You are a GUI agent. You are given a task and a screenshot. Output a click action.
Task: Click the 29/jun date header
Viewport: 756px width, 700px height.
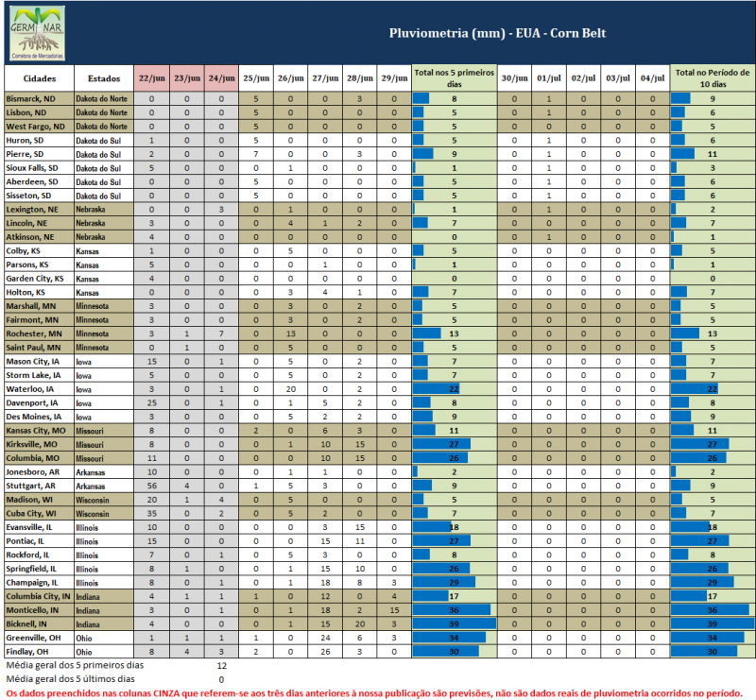(387, 78)
